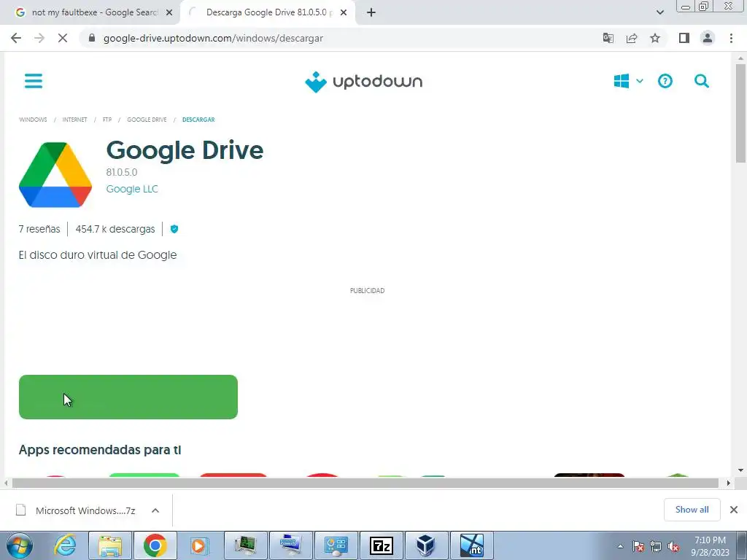Launch Internet Explorer from taskbar
This screenshot has height=560, width=747.
pyautogui.click(x=65, y=545)
